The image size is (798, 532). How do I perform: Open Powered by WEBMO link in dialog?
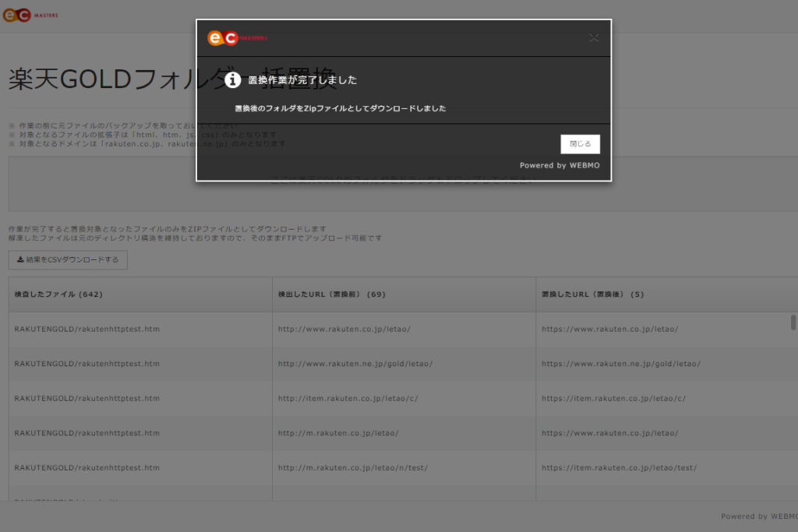(560, 165)
